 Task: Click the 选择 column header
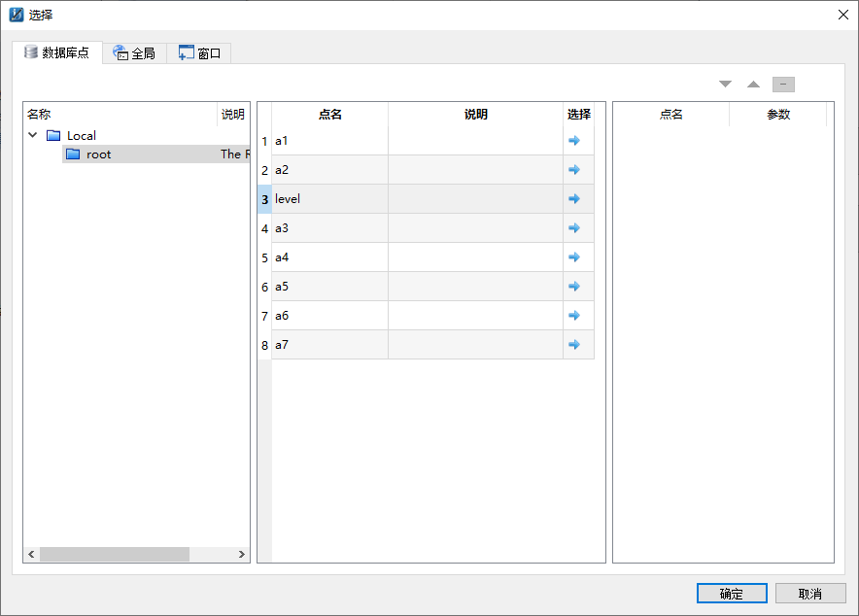tap(578, 114)
